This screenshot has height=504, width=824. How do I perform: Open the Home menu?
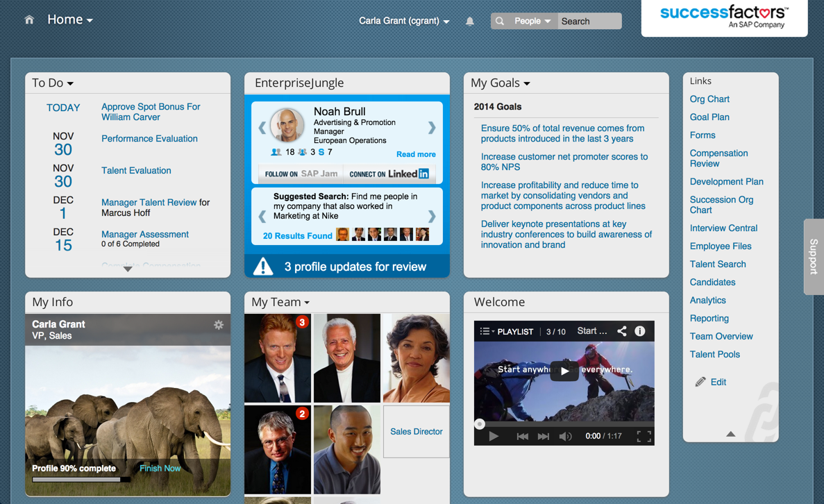(69, 19)
